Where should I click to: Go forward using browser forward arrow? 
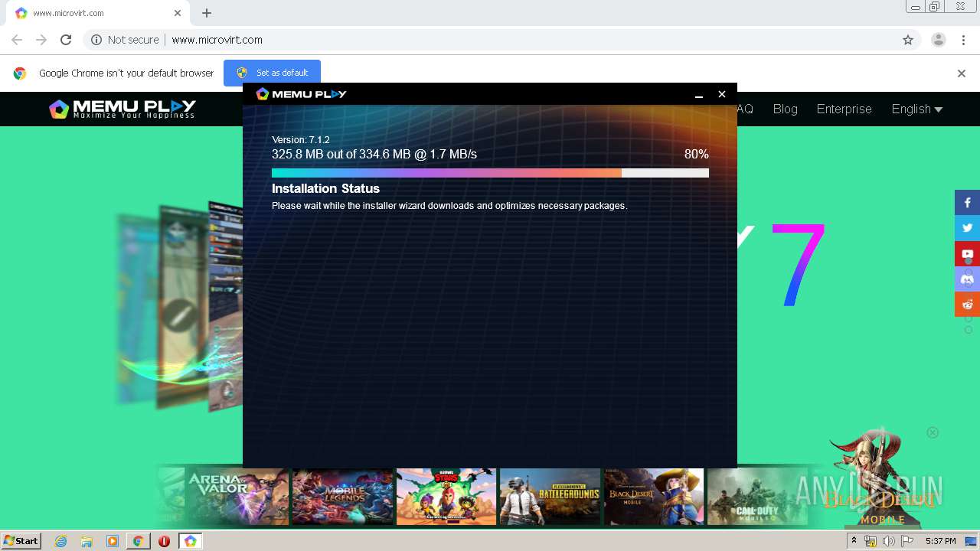tap(41, 40)
